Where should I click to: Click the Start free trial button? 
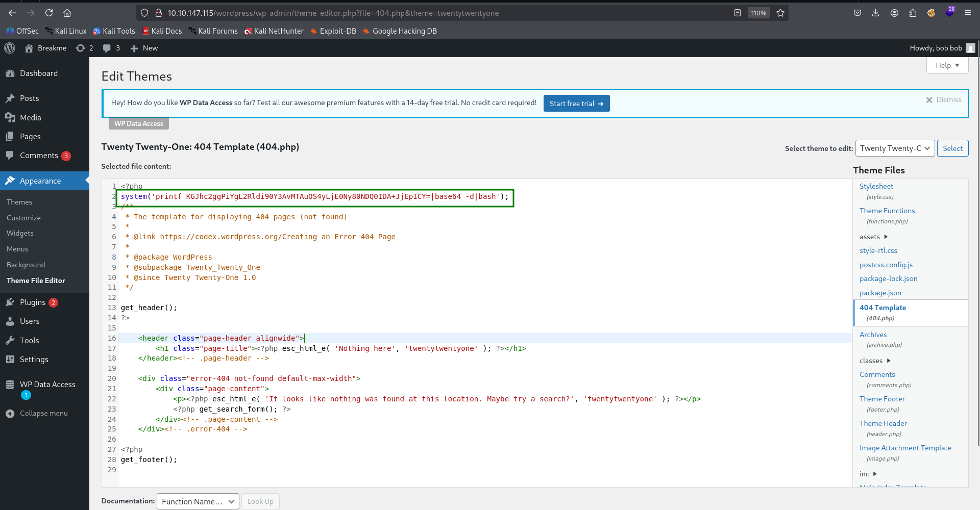pyautogui.click(x=576, y=104)
